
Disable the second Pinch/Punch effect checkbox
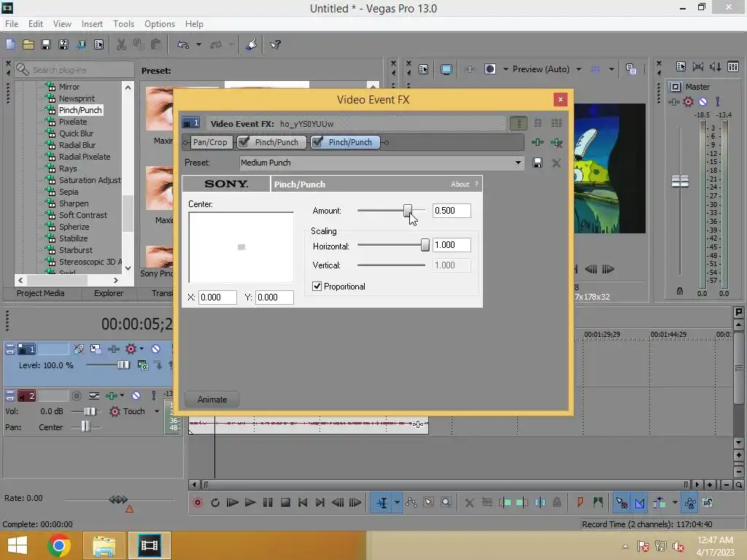point(317,142)
